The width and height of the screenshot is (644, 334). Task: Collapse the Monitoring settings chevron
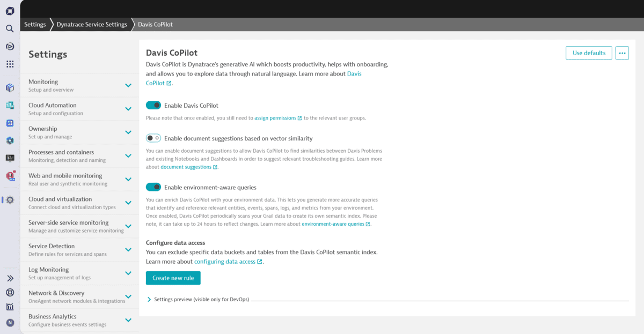pos(128,85)
